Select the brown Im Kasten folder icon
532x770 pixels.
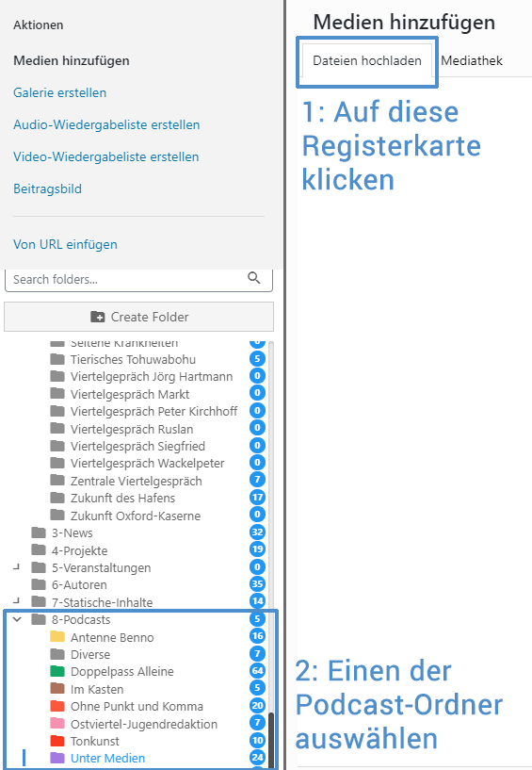pyautogui.click(x=57, y=689)
